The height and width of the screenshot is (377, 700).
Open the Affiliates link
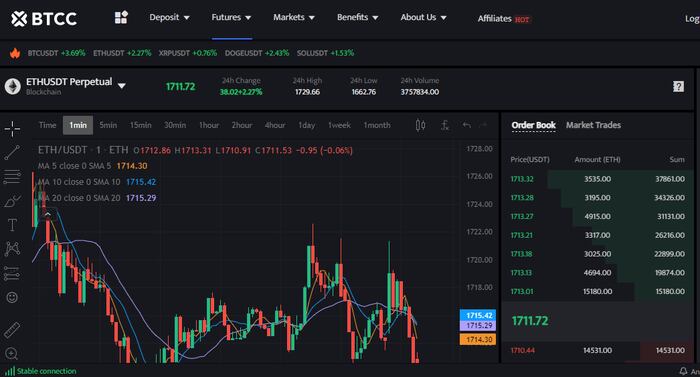[504, 19]
